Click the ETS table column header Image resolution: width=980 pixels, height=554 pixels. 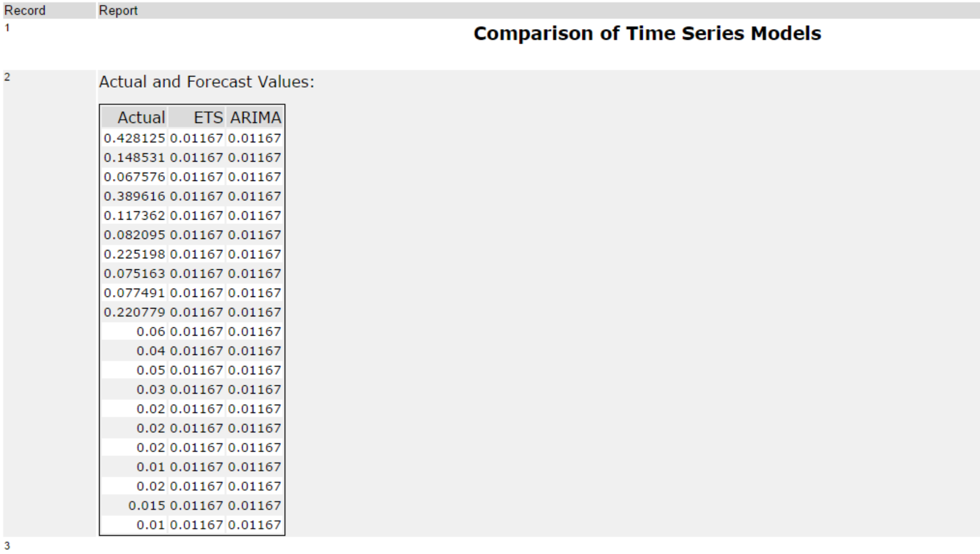coord(207,117)
